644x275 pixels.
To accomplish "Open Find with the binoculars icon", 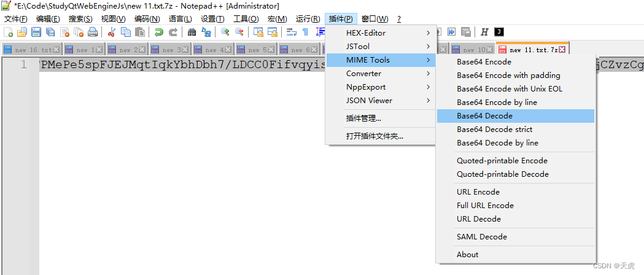I will point(192,32).
